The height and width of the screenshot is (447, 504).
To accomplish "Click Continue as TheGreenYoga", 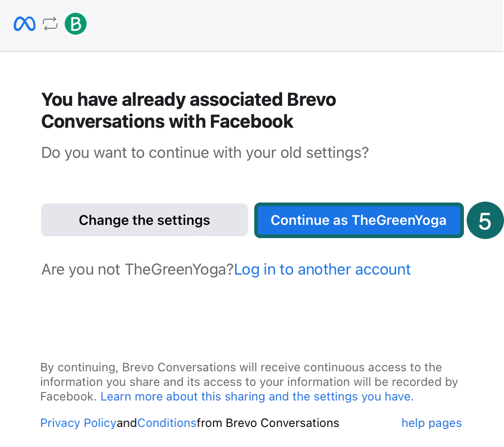I will (359, 220).
